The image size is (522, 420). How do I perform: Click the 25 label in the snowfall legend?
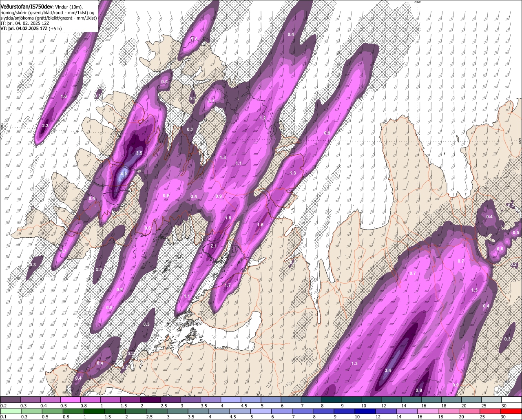(484, 406)
